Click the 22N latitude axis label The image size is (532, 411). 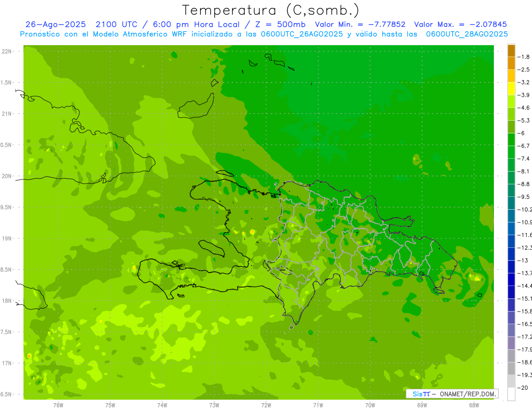tap(7, 51)
